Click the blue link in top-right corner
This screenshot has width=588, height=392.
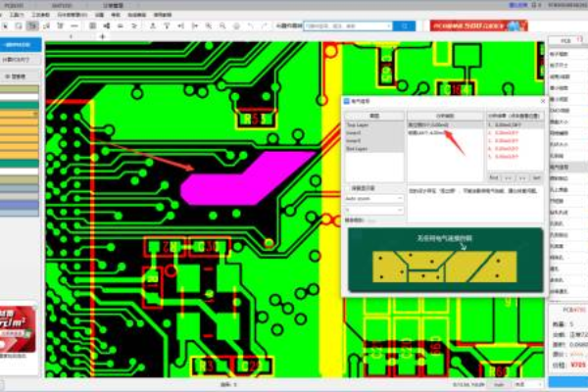coord(518,5)
